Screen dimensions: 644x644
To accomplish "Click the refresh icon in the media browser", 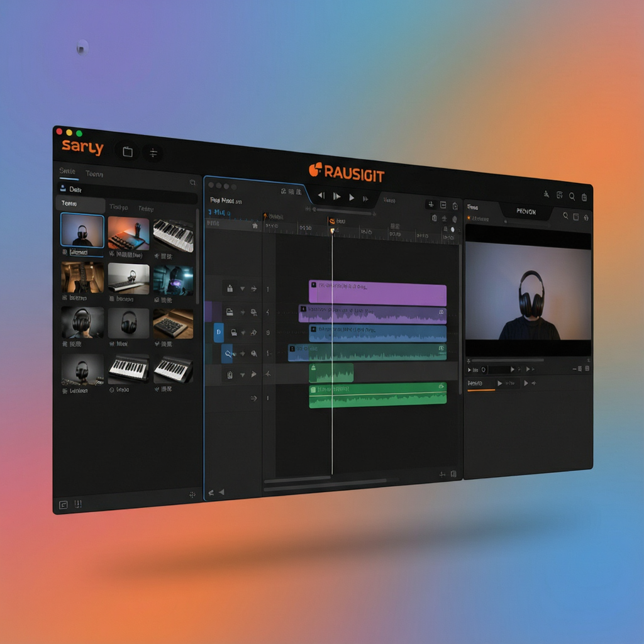I will pyautogui.click(x=192, y=182).
